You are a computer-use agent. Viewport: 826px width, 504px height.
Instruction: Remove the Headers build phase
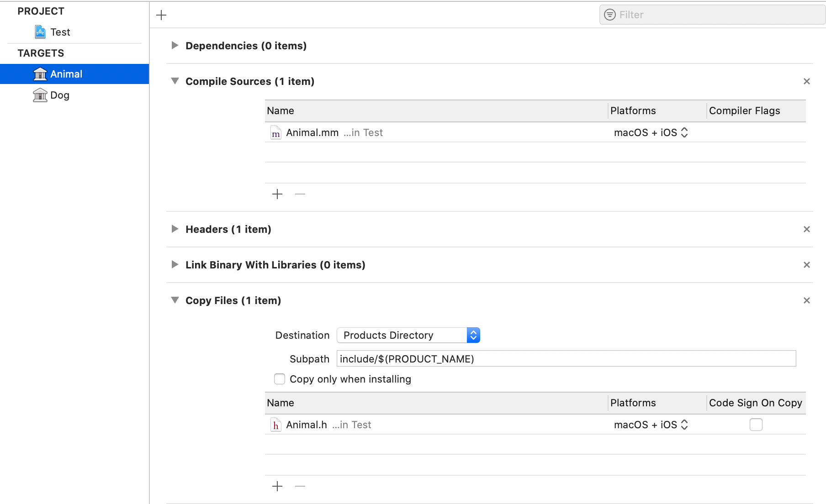pyautogui.click(x=807, y=229)
